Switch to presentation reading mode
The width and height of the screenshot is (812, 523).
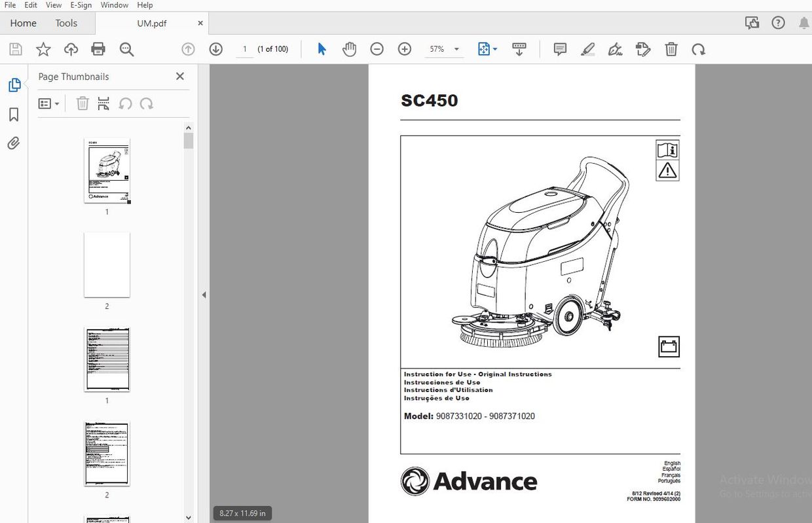[x=519, y=48]
